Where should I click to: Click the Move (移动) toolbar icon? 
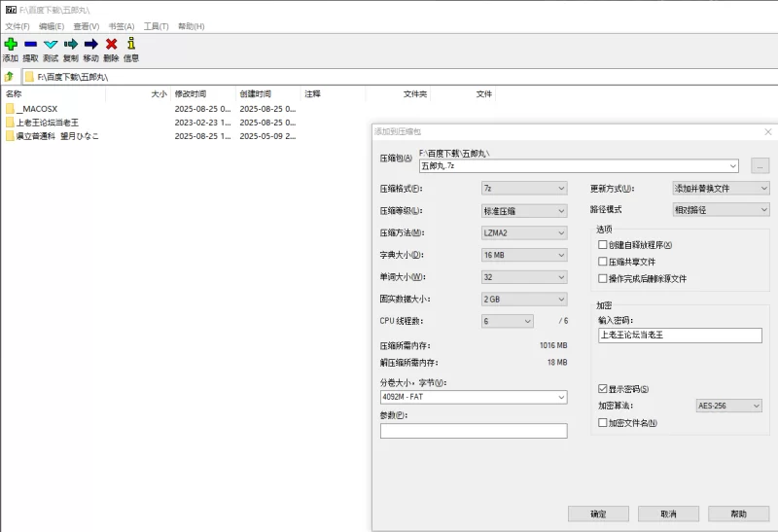pyautogui.click(x=91, y=44)
